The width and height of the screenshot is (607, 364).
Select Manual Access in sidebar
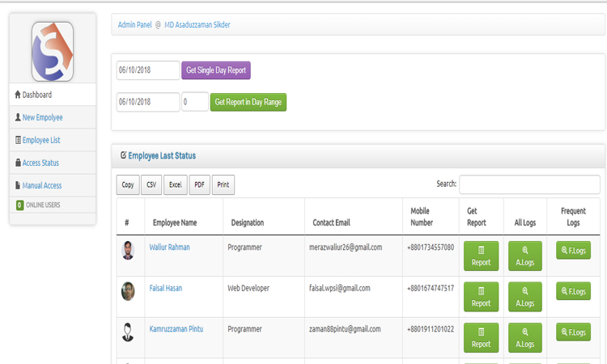(42, 185)
